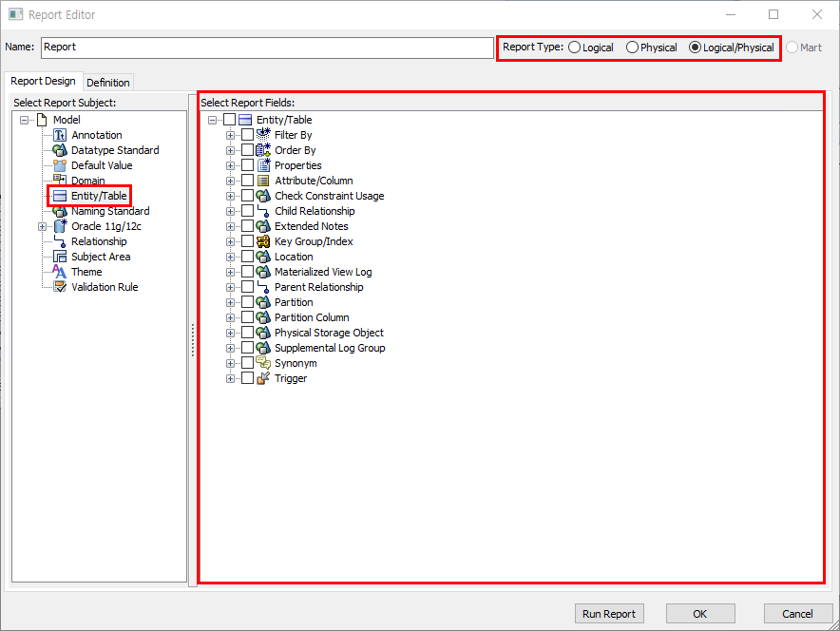The image size is (840, 631).
Task: Click the splitter handle between the panes
Action: [x=193, y=340]
